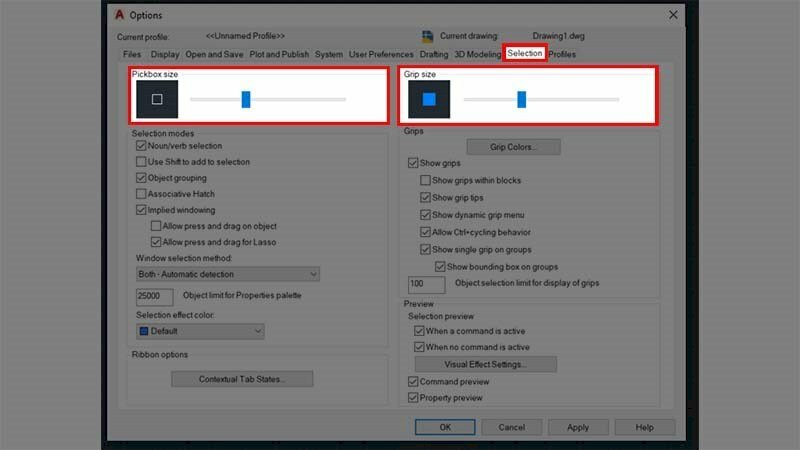The height and width of the screenshot is (450, 800).
Task: Click Contextual Tab States button
Action: click(x=242, y=379)
